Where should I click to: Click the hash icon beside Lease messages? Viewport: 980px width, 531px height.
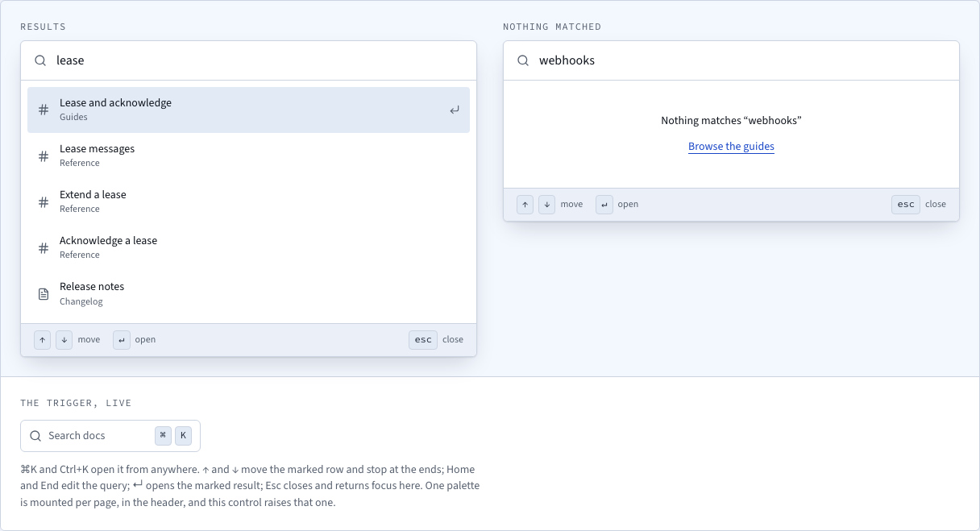(x=44, y=156)
